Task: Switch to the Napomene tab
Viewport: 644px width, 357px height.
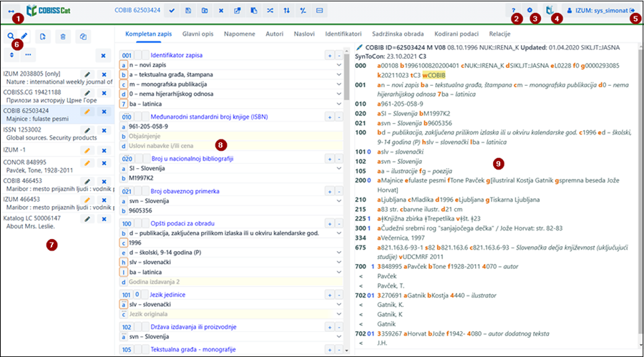Action: coord(240,34)
